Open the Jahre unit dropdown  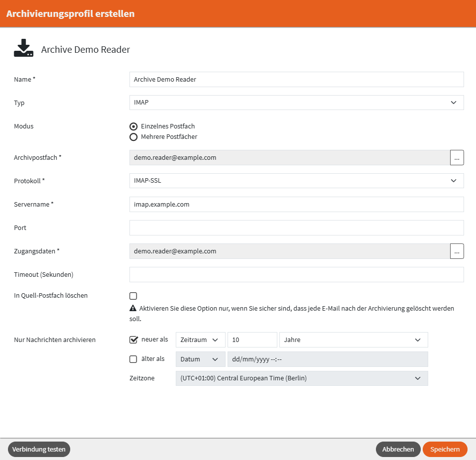coord(353,340)
